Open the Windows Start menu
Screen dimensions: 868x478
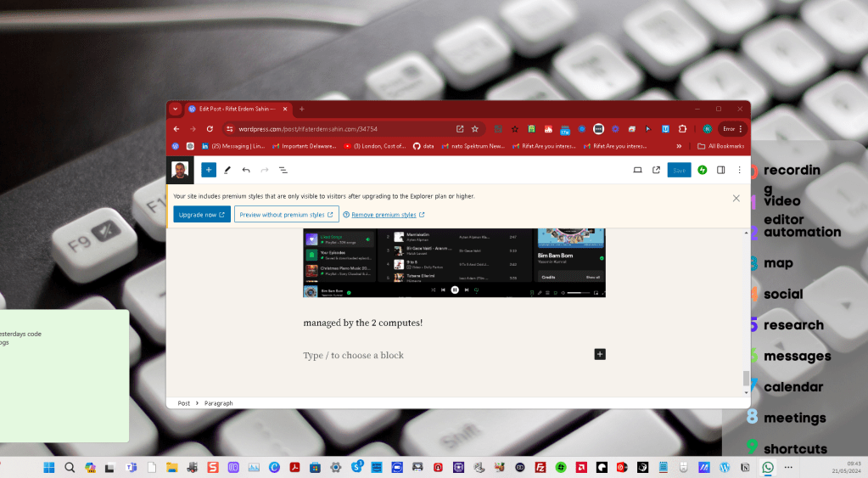click(48, 468)
